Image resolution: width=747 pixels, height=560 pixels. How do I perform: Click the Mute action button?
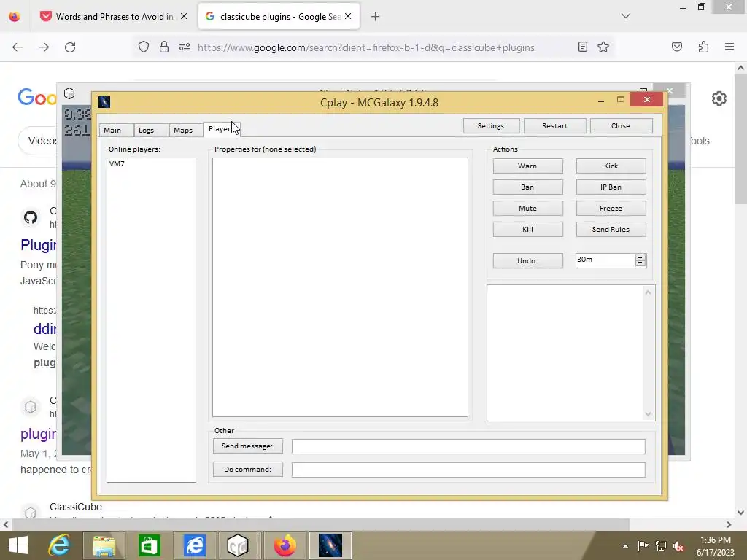click(x=527, y=208)
